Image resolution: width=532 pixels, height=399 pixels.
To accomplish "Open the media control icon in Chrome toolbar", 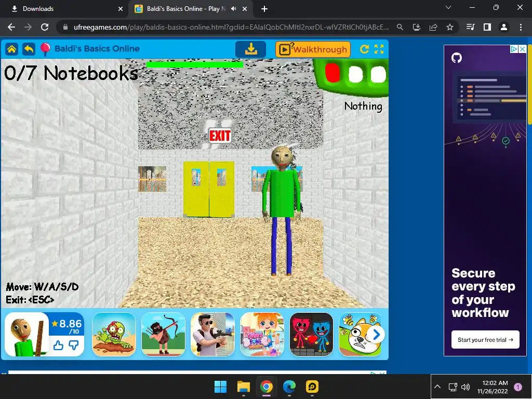I will (470, 27).
